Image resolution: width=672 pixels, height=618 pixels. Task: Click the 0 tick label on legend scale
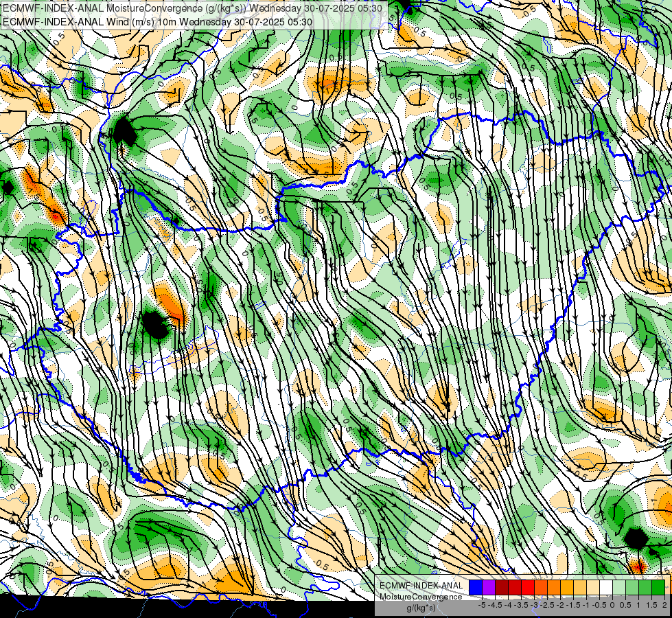(612, 605)
